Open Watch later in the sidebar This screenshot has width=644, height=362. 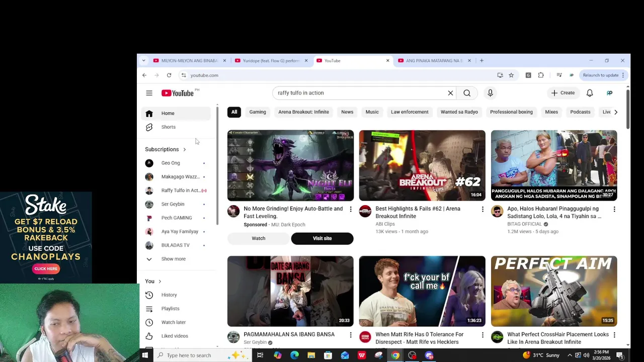tap(176, 322)
